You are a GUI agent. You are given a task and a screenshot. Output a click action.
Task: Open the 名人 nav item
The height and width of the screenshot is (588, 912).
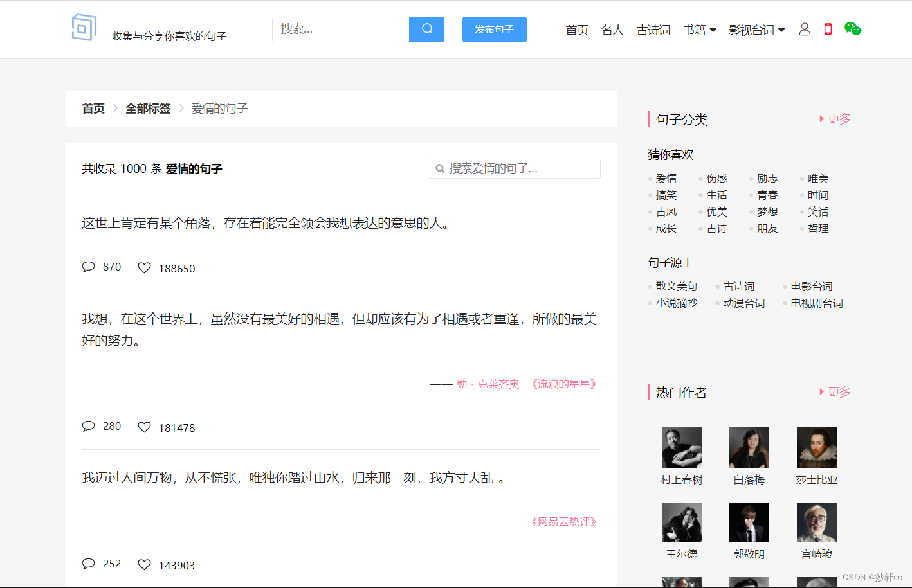612,30
